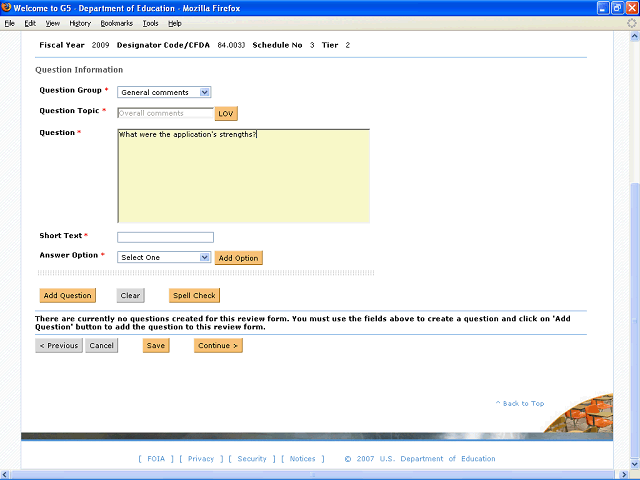Click inside the Question text area

pyautogui.click(x=244, y=176)
